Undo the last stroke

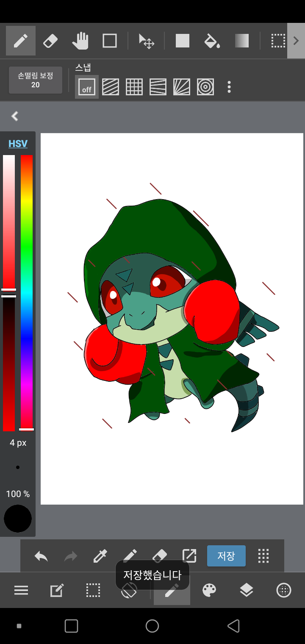tap(41, 556)
